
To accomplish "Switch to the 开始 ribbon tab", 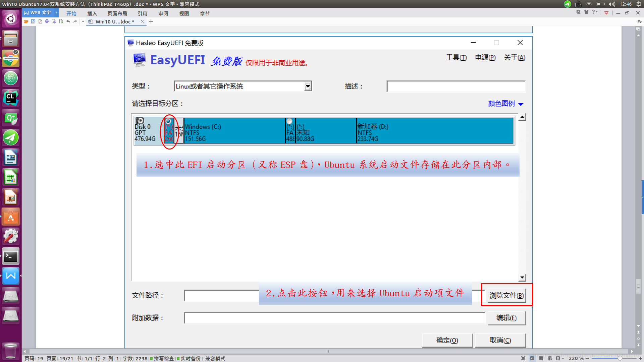I will pyautogui.click(x=71, y=13).
